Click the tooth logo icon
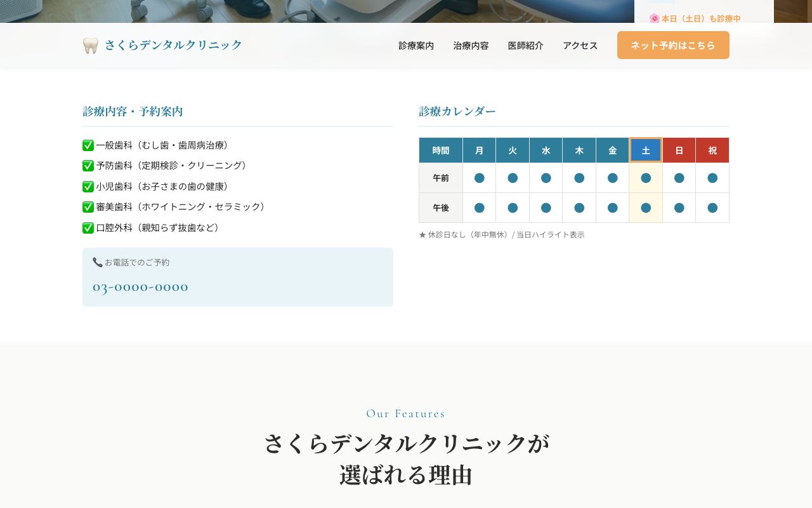The height and width of the screenshot is (508, 812). point(91,44)
